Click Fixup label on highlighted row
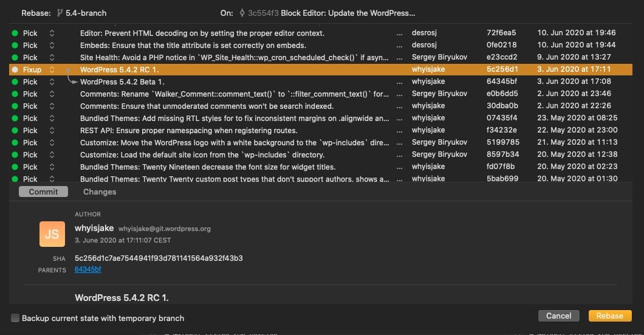The height and width of the screenshot is (335, 644). 32,70
